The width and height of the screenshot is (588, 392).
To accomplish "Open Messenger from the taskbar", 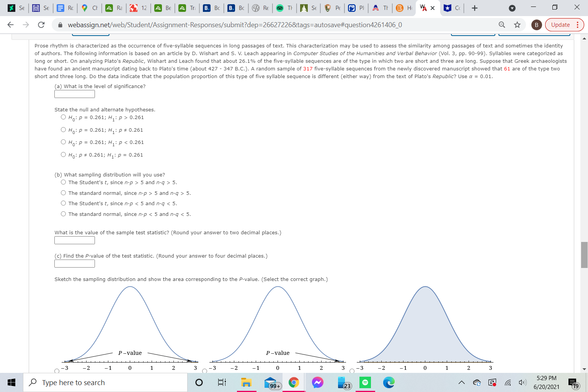I will coord(318,382).
